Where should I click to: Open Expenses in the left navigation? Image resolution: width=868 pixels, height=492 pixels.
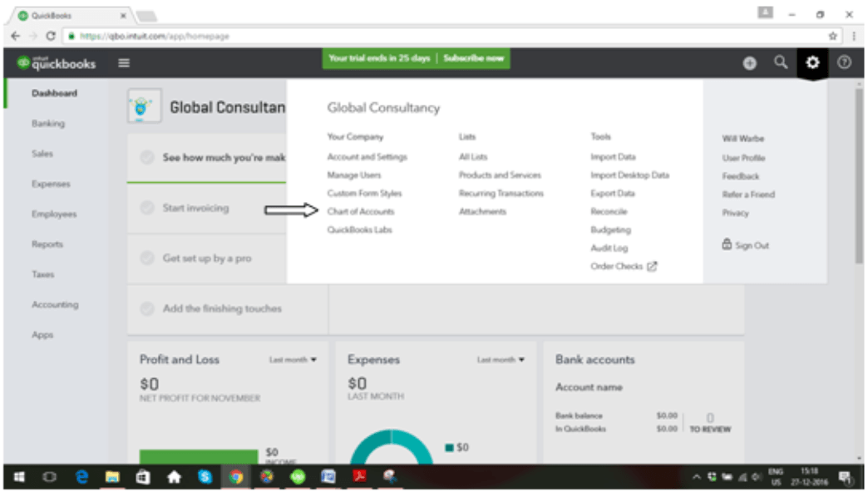point(51,184)
